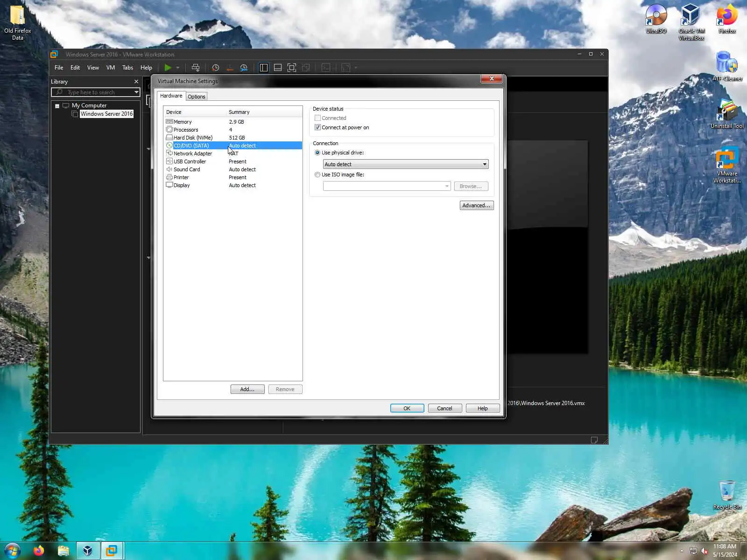Click the Library search input field

click(x=95, y=92)
